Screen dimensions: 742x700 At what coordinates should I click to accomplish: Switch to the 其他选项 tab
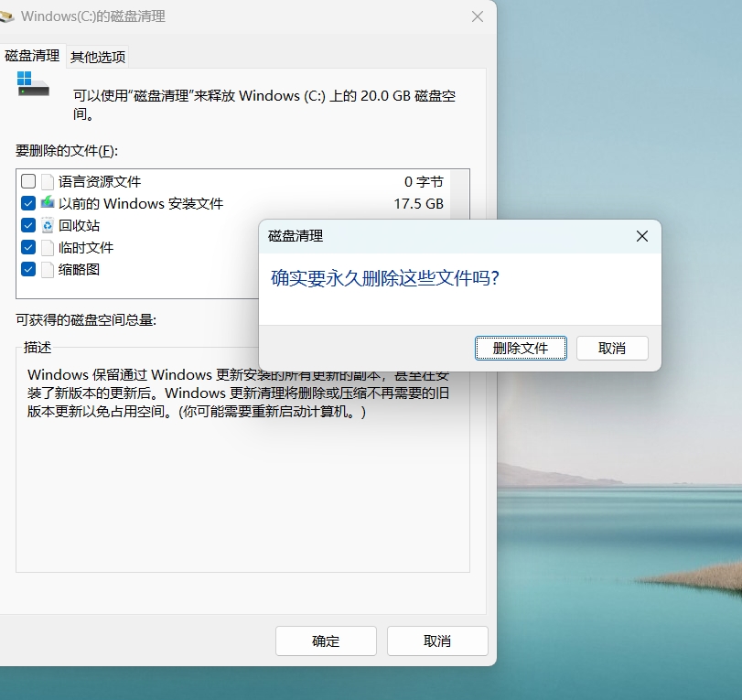[98, 57]
